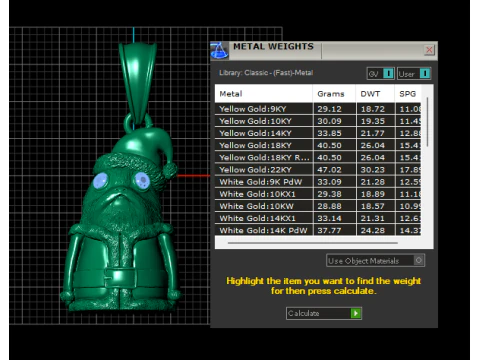This screenshot has height=360, width=480.
Task: Click the 18.89 DWT value
Action: click(373, 194)
